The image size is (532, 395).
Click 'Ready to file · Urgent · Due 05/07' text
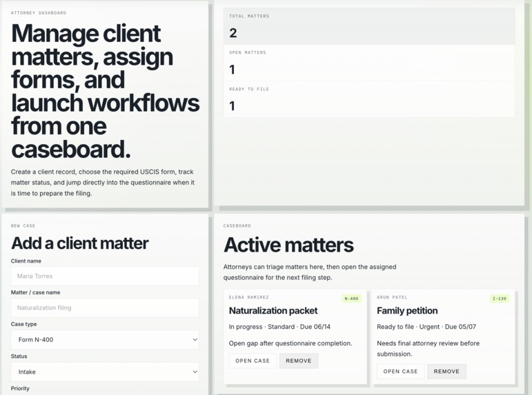[426, 327]
